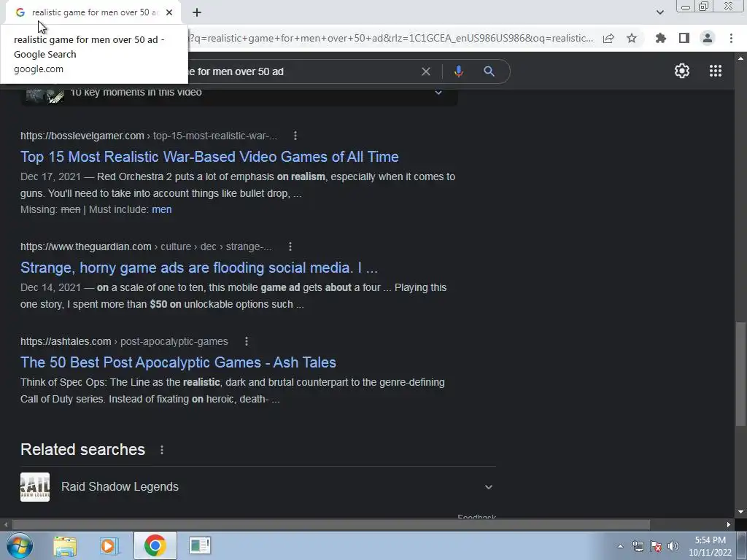Viewport: 747px width, 560px height.
Task: Open Action Center flag icon in tray
Action: tap(656, 546)
